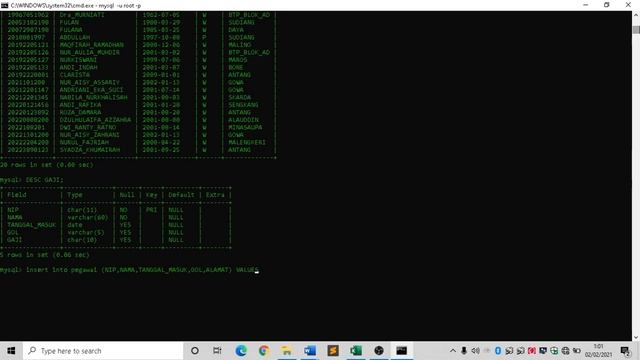This screenshot has width=640, height=360.
Task: Switch to Microsoft Excel on the taskbar
Action: [356, 351]
